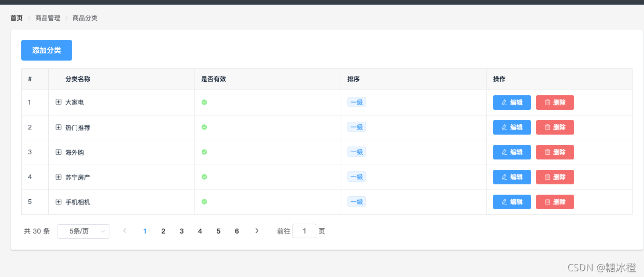Select pagination page 1
This screenshot has width=644, height=277.
pos(145,231)
